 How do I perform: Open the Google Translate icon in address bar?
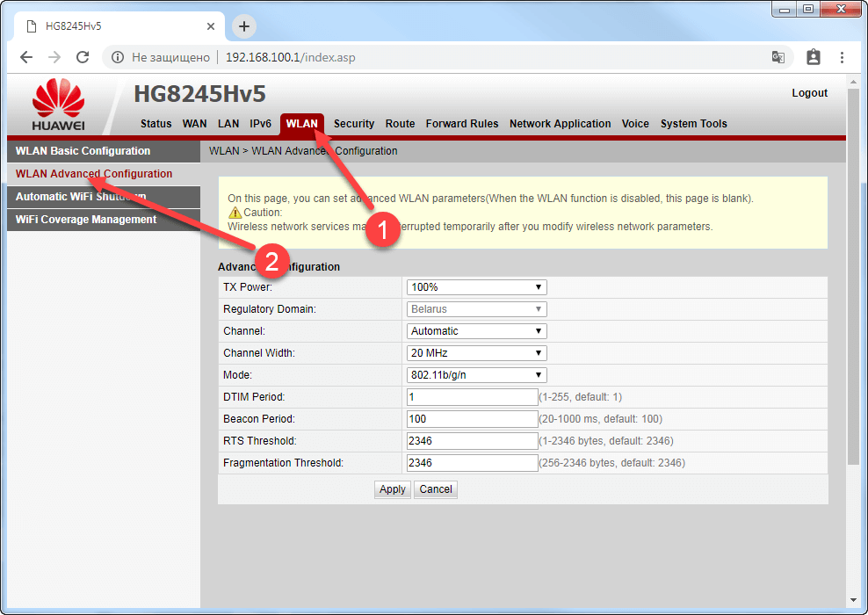click(x=778, y=56)
